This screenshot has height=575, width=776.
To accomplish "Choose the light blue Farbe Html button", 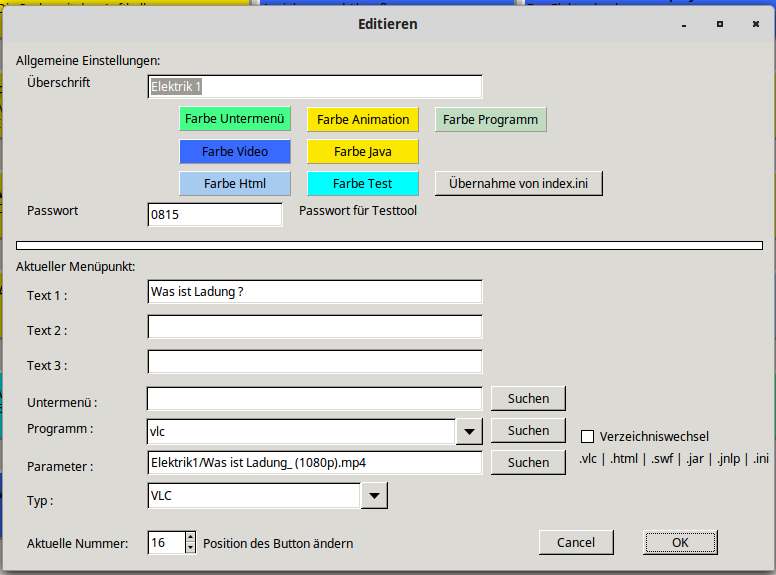I will coord(235,183).
